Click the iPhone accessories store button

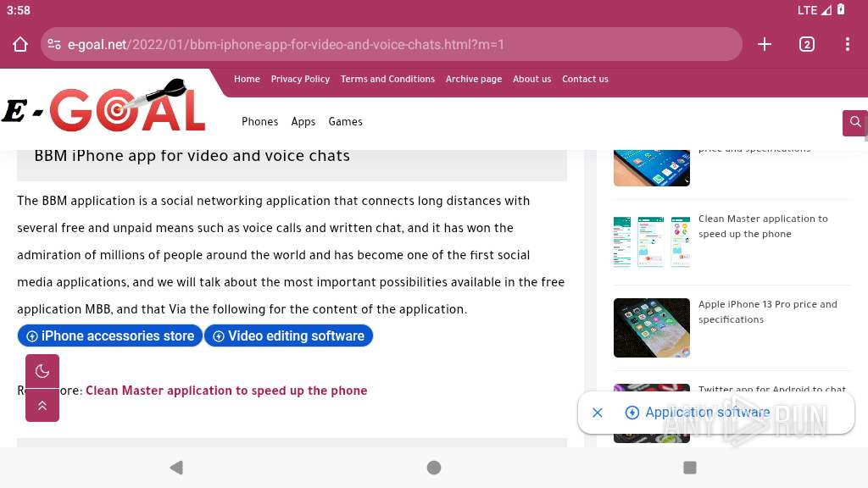point(109,335)
